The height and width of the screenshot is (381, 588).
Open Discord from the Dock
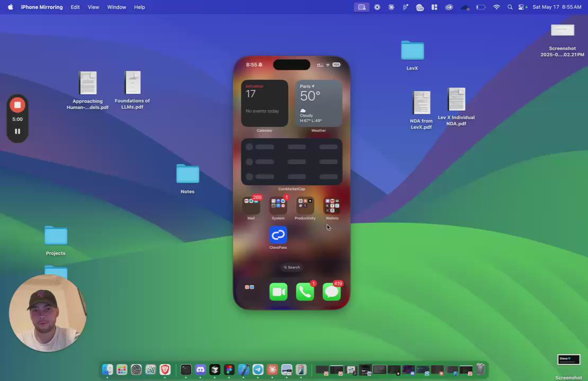coord(201,370)
